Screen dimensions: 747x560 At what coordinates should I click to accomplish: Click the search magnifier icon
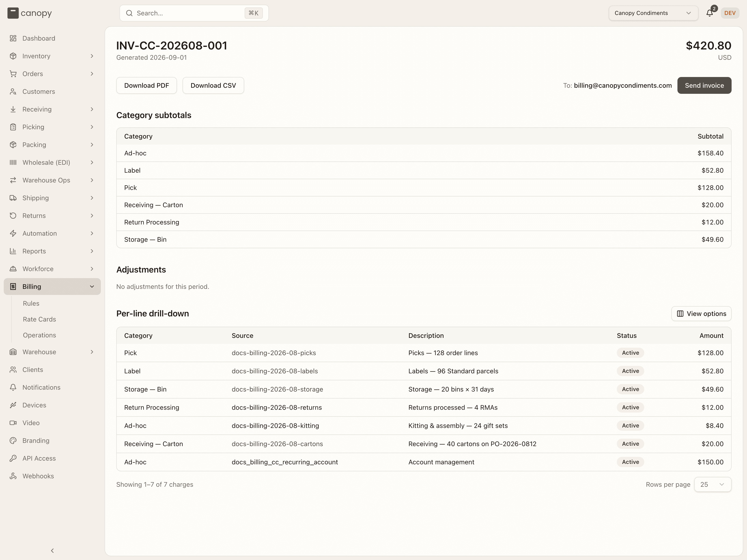129,13
